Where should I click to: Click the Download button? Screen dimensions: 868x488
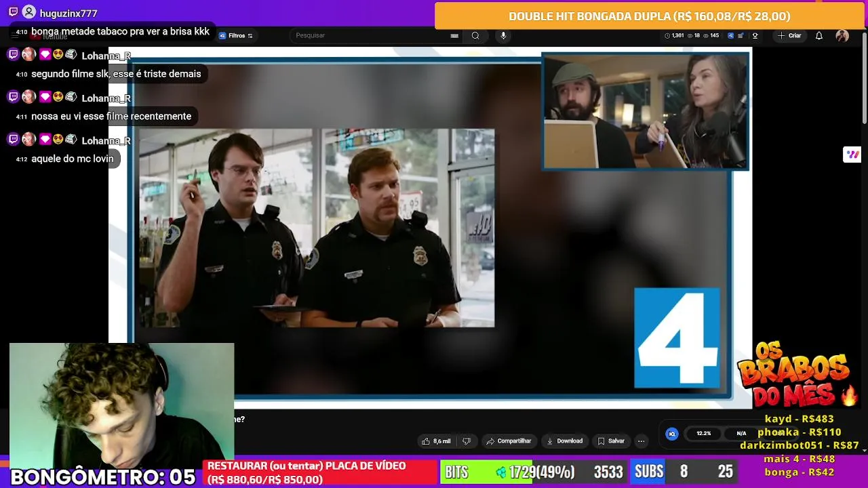tap(565, 441)
